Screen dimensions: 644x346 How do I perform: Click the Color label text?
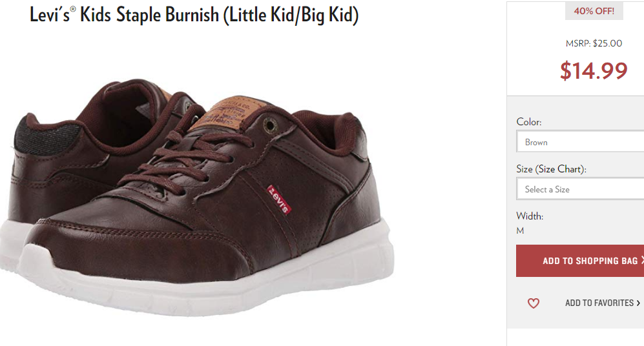coord(529,122)
